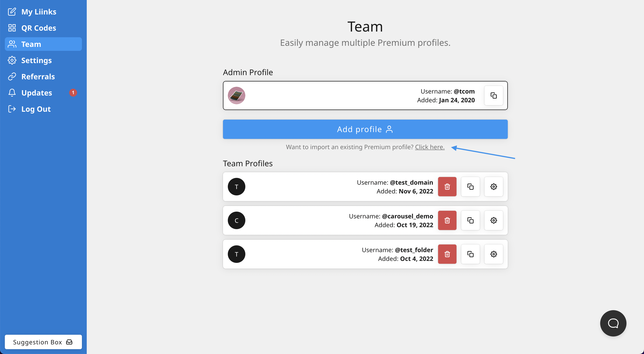
Task: Open settings for @test_domain profile
Action: pyautogui.click(x=494, y=186)
